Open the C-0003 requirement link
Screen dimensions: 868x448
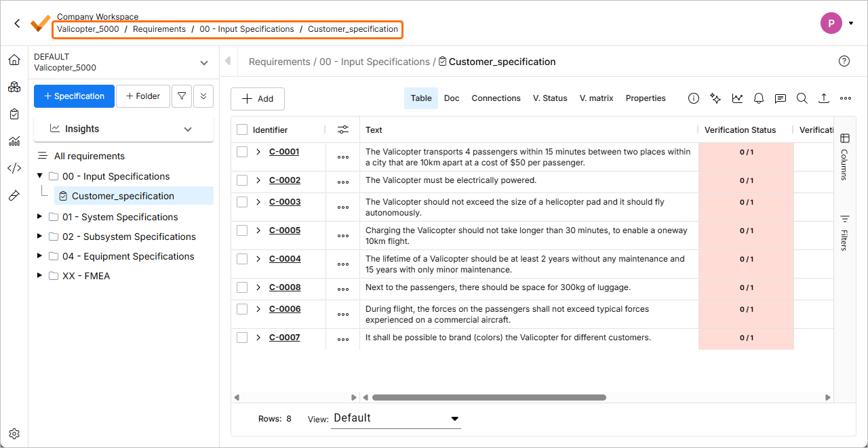click(x=285, y=202)
